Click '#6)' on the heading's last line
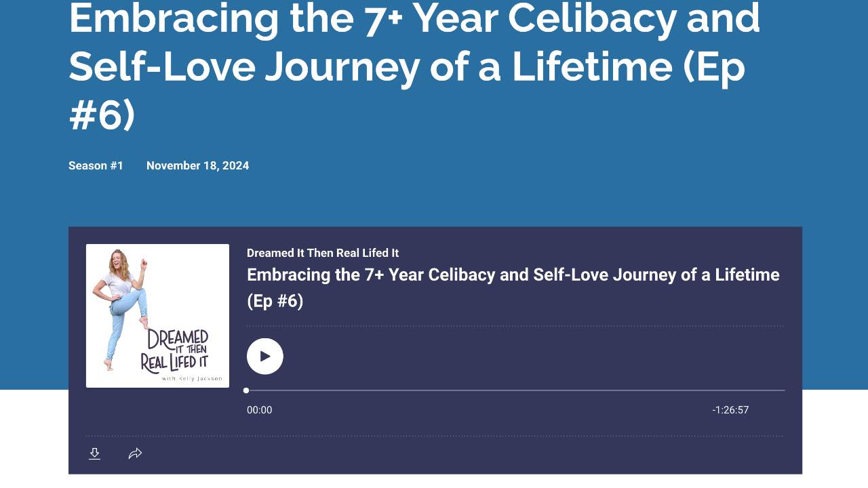The image size is (868, 488). point(102,115)
